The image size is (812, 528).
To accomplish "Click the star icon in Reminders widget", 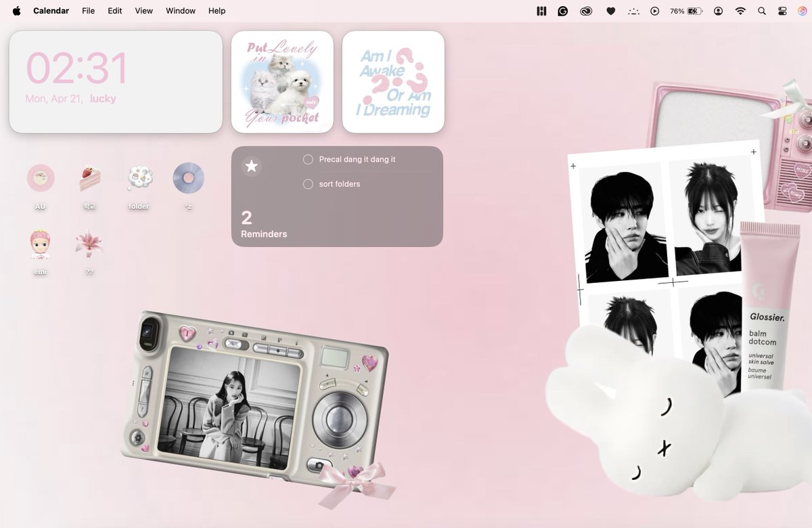I will click(x=252, y=166).
